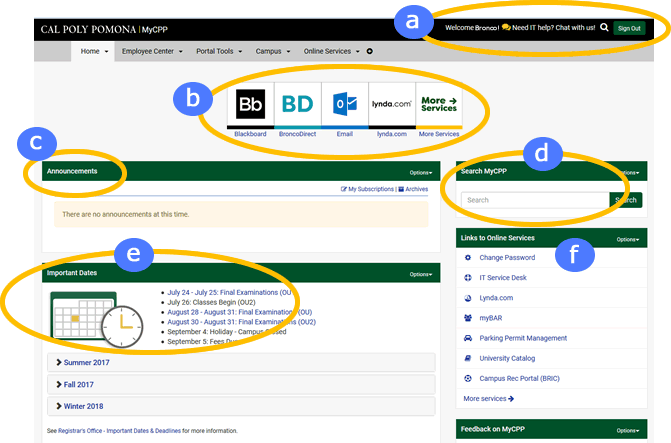Open the Online Services menu
The height and width of the screenshot is (443, 671).
(332, 51)
